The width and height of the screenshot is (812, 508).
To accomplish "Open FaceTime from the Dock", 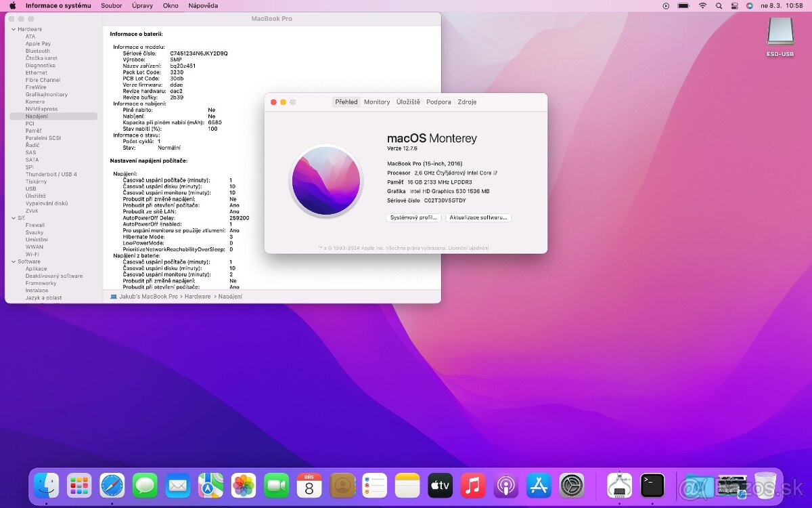I will click(x=276, y=486).
